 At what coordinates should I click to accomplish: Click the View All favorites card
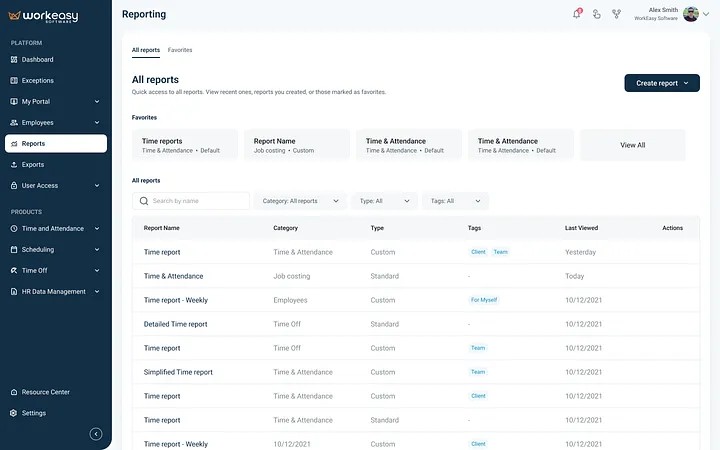click(x=632, y=145)
